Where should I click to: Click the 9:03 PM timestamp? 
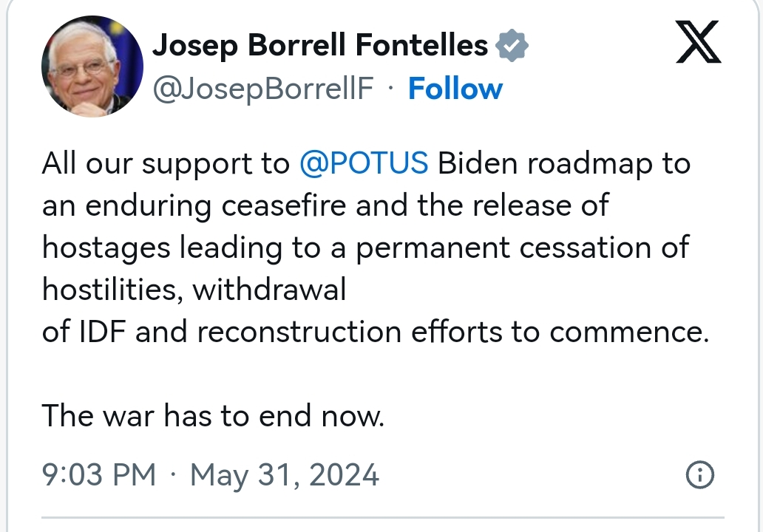tap(99, 474)
